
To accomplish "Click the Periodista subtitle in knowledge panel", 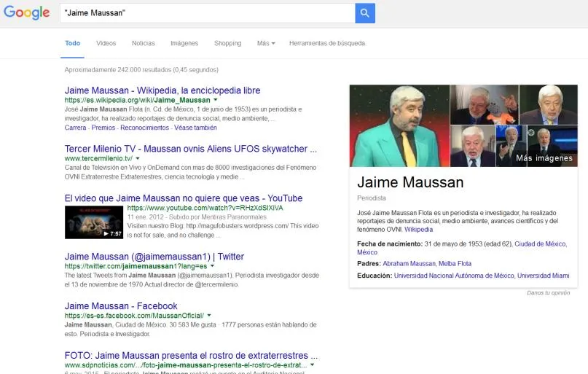I will 372,198.
